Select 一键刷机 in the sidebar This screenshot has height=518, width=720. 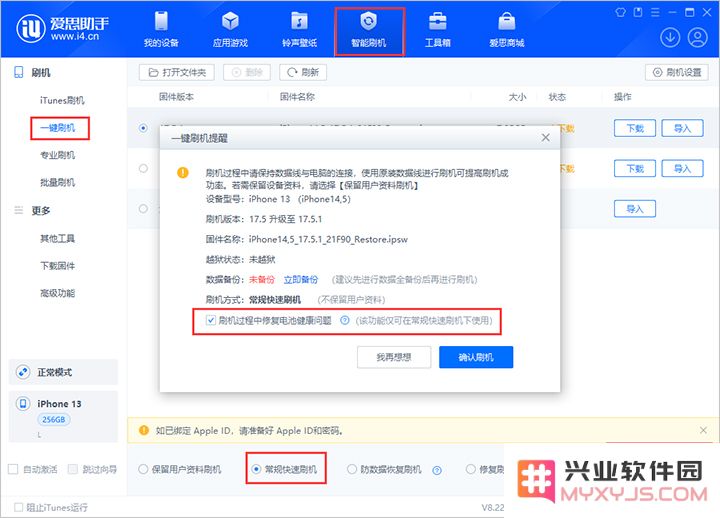(60, 128)
